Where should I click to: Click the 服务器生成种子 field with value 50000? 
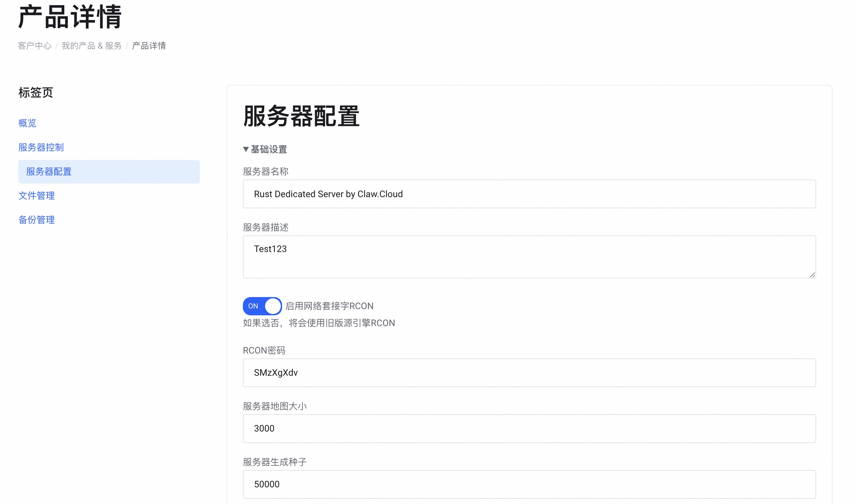pyautogui.click(x=529, y=484)
